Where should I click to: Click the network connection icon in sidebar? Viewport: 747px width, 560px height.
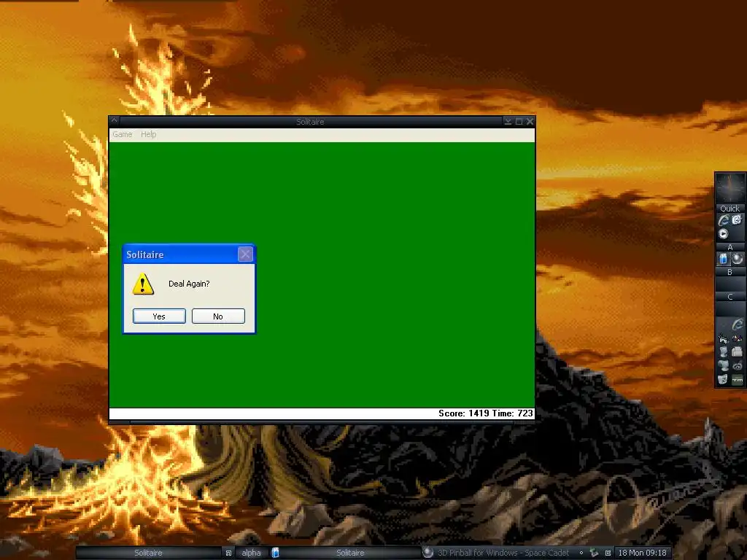pyautogui.click(x=723, y=338)
